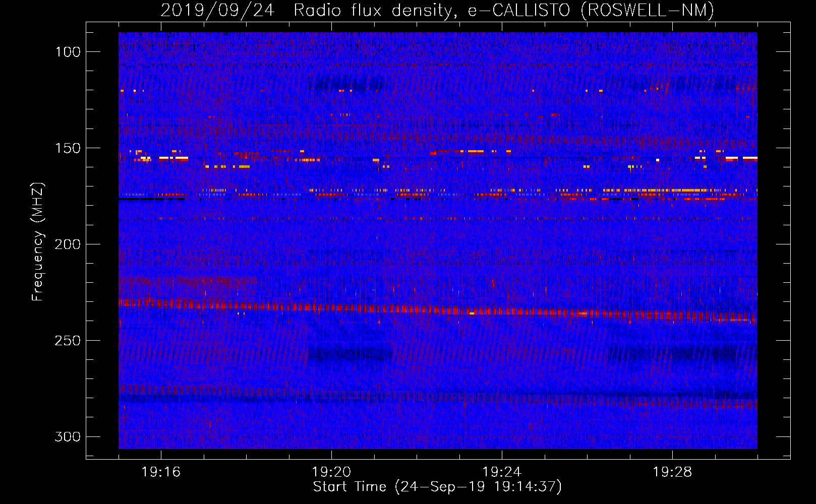Viewport: 816px width, 504px height.
Task: Click the 300 frequency tick label
Action: (68, 436)
